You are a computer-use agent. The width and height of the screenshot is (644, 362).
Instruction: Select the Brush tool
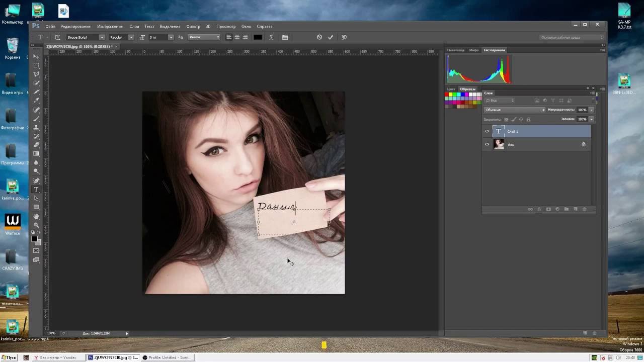pyautogui.click(x=36, y=119)
